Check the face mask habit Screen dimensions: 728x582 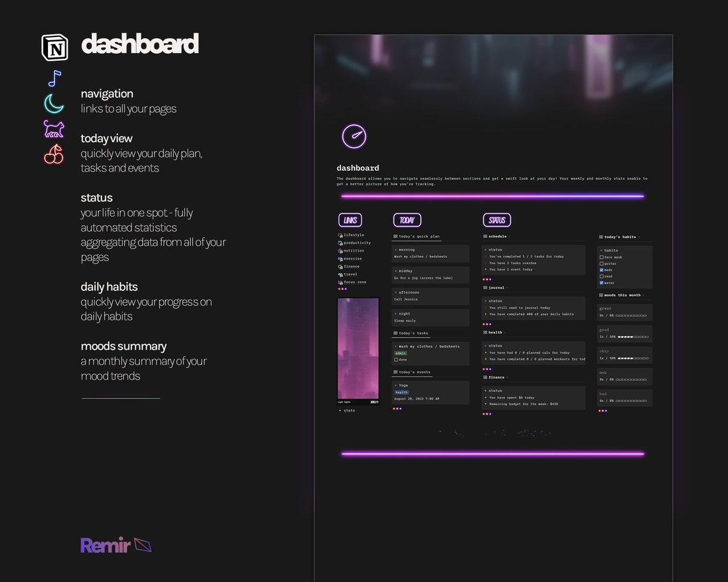click(602, 257)
